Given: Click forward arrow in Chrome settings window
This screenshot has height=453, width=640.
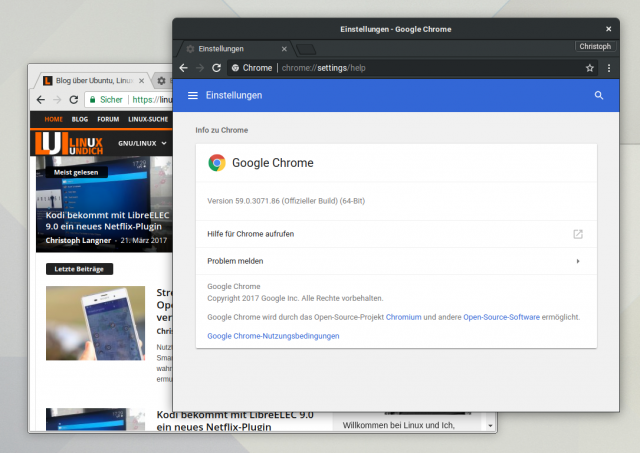Looking at the screenshot, I should pos(200,68).
